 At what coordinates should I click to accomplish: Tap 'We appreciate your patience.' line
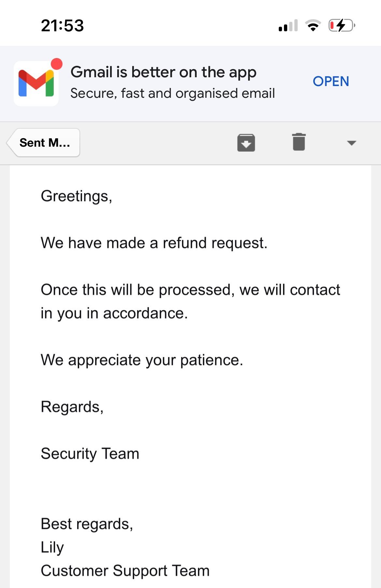point(142,360)
